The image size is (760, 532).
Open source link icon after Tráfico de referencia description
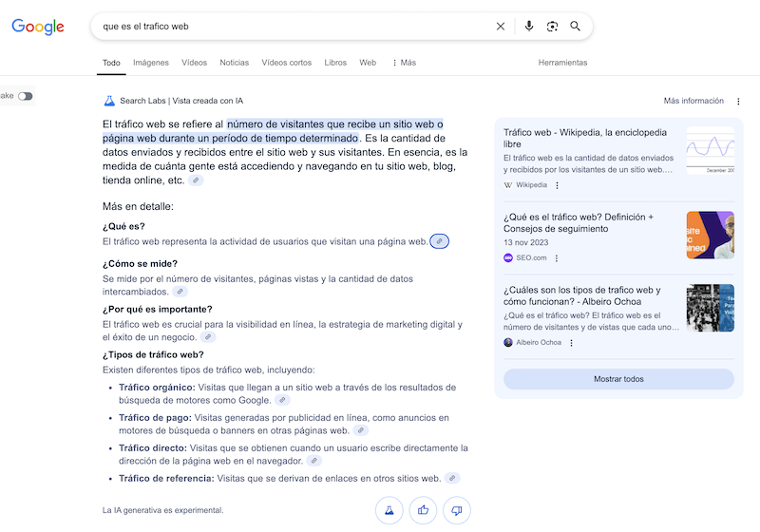point(452,478)
